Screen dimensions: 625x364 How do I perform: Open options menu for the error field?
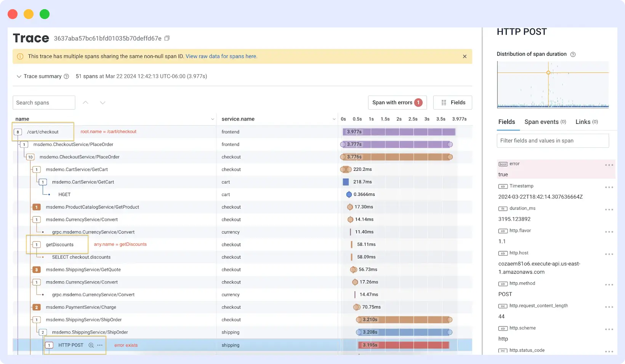tap(609, 165)
